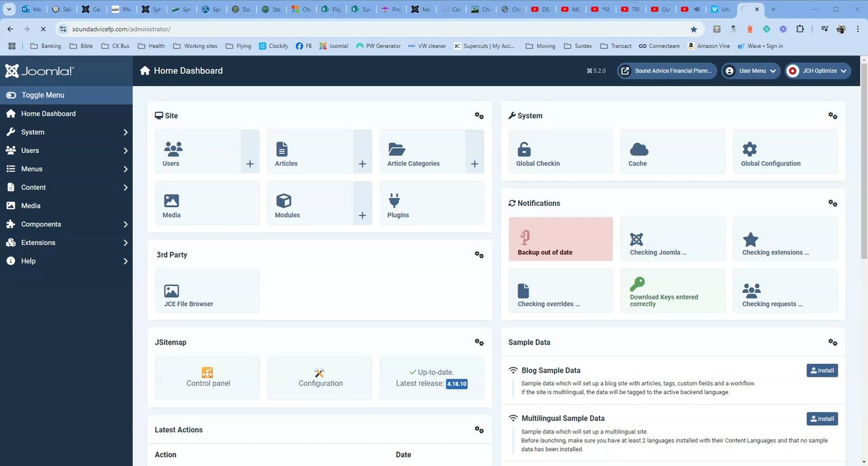Click the Joomla logo in the sidebar

point(40,71)
